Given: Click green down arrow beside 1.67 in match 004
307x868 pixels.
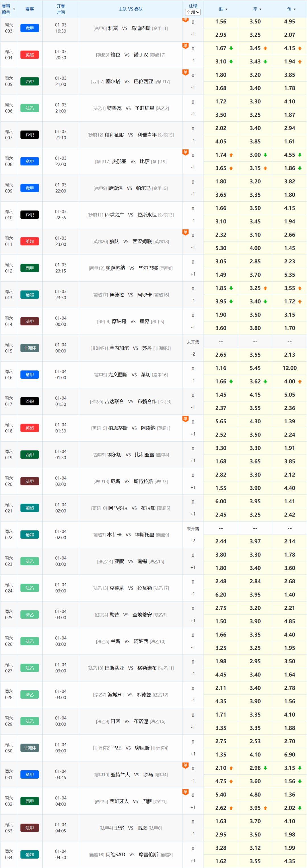Looking at the screenshot, I should click(x=231, y=48).
